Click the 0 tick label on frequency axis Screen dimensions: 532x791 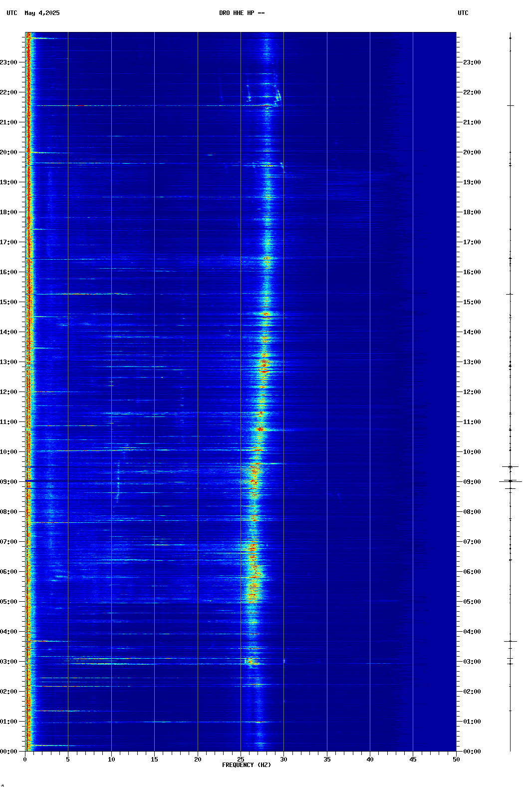pyautogui.click(x=25, y=760)
